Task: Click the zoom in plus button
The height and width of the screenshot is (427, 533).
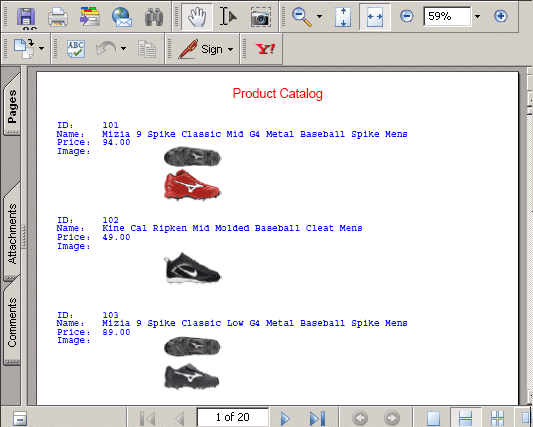Action: coord(500,16)
